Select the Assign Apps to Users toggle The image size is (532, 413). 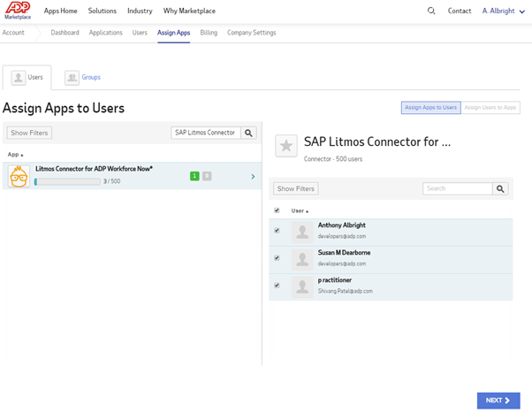tap(431, 108)
